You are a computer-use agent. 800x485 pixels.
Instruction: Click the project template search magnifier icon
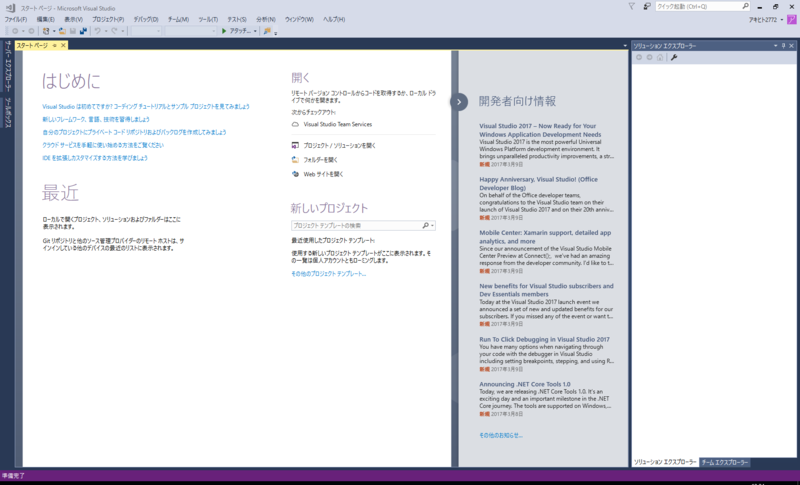click(x=426, y=225)
